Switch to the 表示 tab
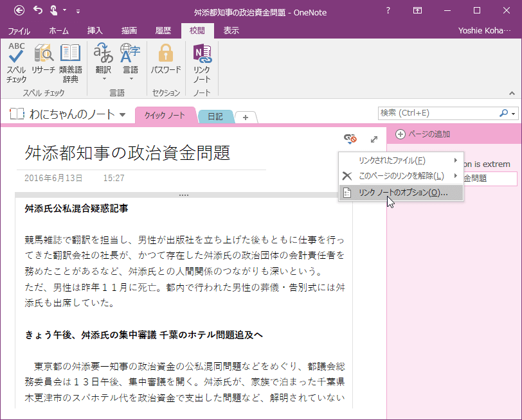 [x=231, y=31]
